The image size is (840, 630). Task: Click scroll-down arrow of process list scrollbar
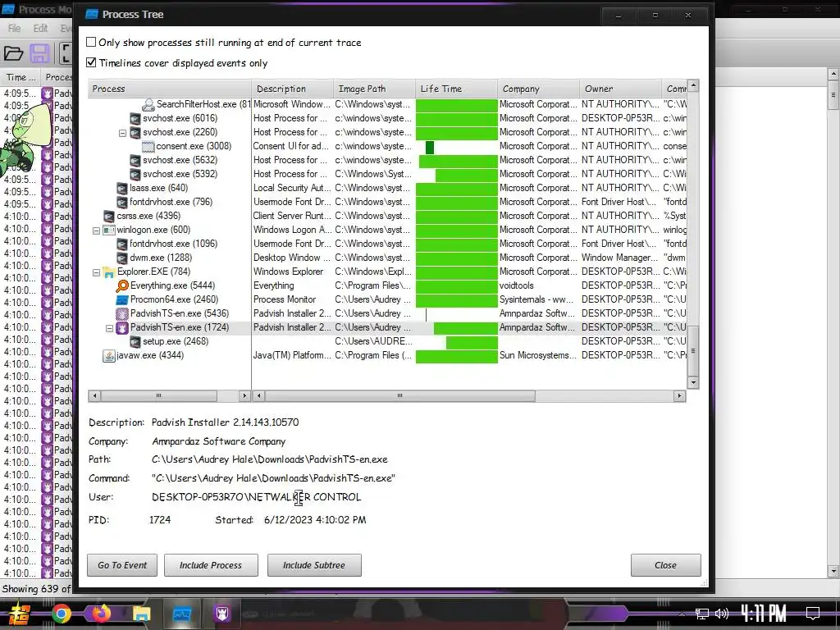(x=693, y=382)
